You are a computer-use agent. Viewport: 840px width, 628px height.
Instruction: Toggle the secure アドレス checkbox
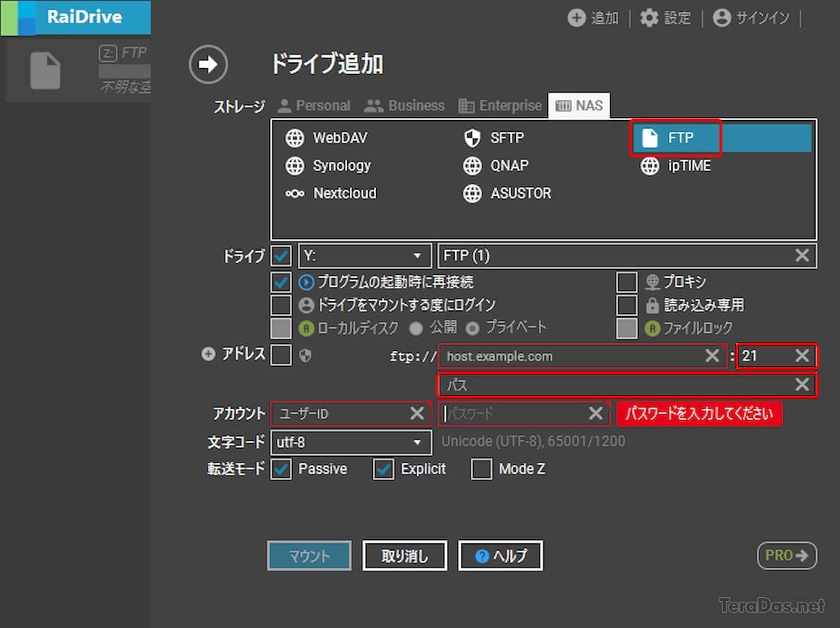(x=281, y=355)
